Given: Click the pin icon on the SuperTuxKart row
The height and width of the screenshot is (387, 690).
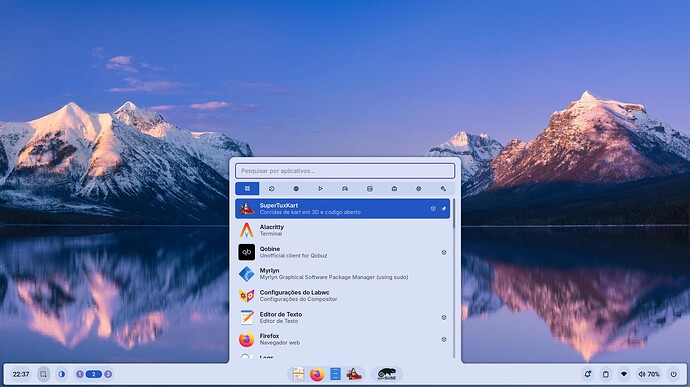Looking at the screenshot, I should tap(444, 209).
